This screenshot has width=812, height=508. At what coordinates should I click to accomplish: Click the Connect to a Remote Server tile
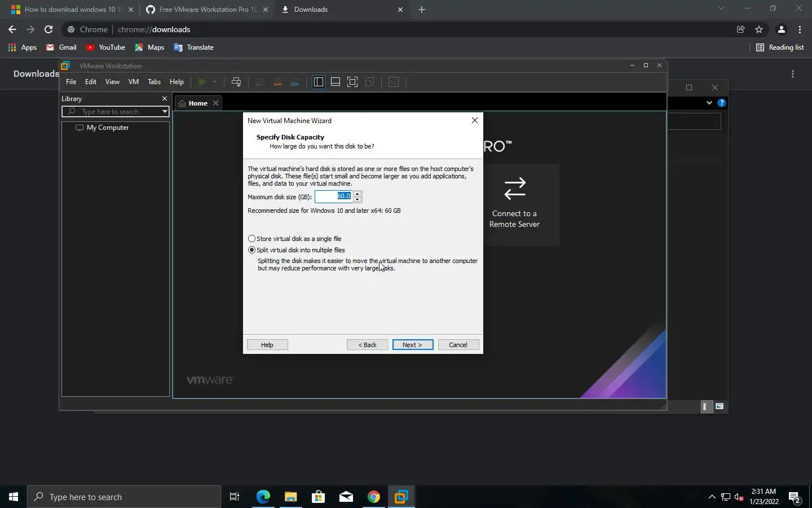pos(514,204)
